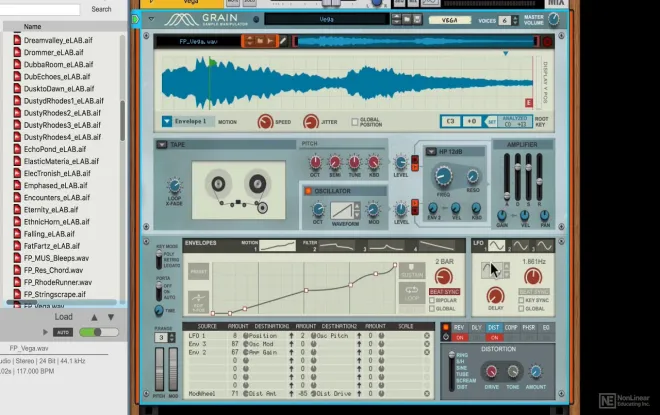This screenshot has height=415, width=660.
Task: Remove the ModWheel modulation row
Action: point(427,394)
